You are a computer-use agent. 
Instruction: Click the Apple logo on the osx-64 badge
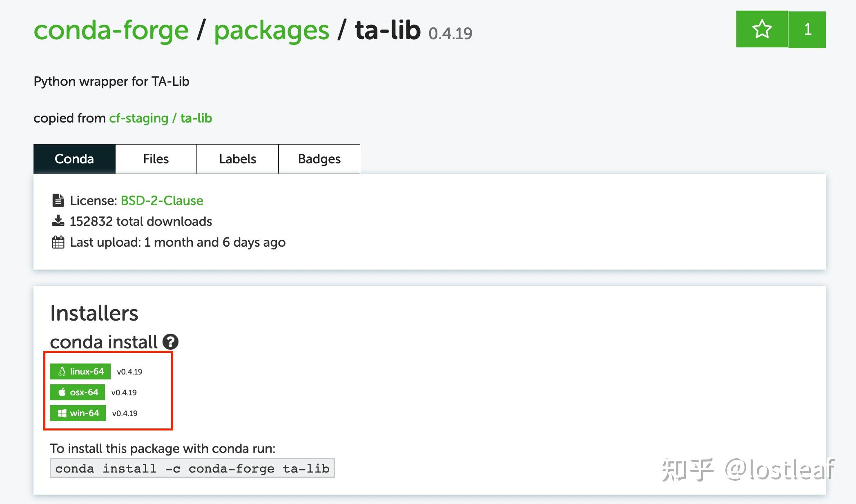tap(62, 392)
